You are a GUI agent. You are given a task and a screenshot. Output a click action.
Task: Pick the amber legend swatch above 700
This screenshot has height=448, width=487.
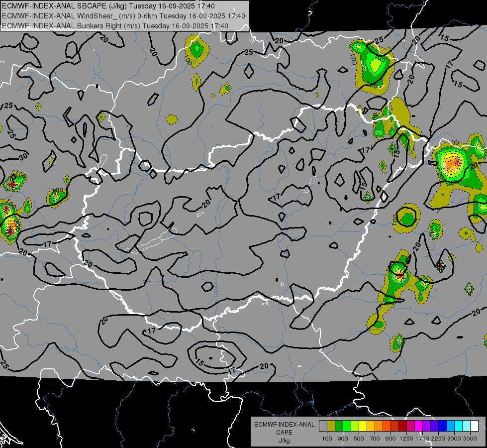(x=371, y=426)
